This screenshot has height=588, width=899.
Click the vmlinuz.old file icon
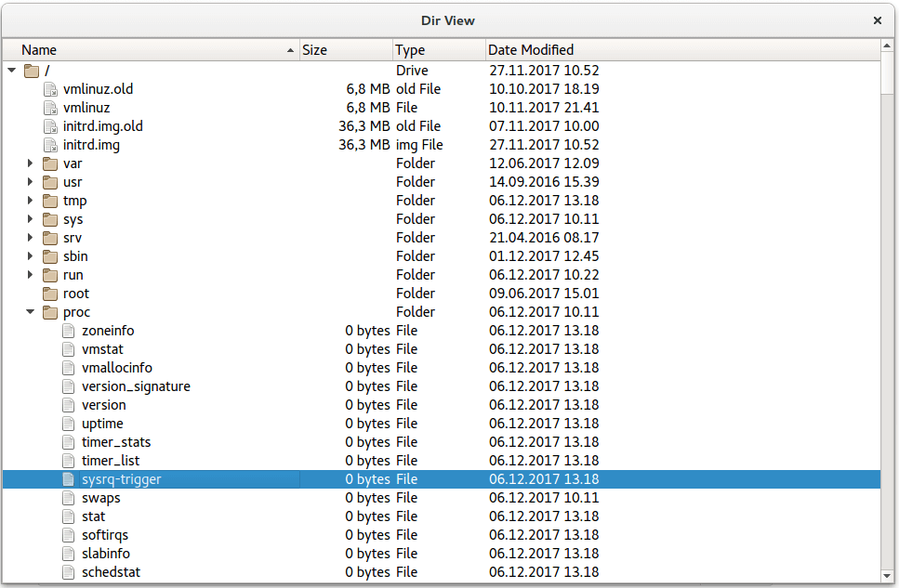(49, 89)
